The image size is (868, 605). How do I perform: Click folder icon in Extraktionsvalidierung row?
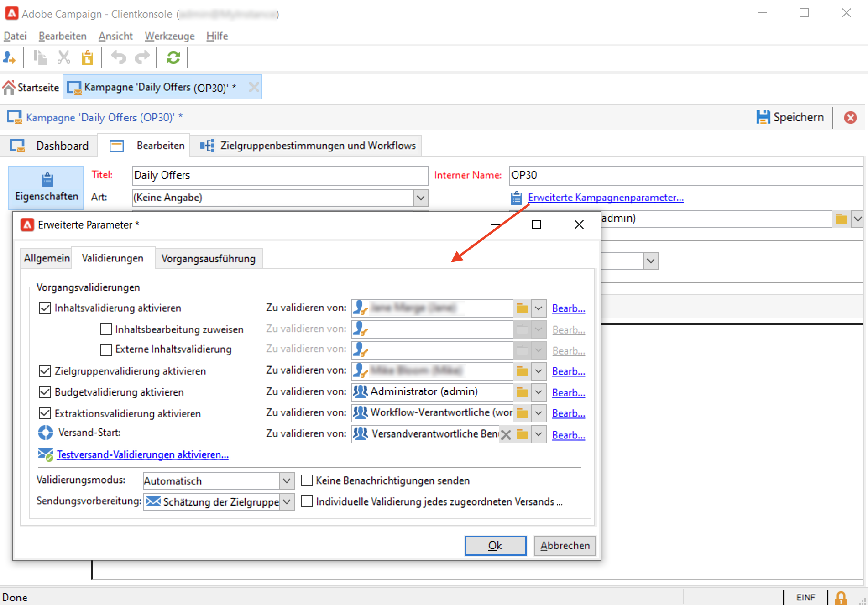pyautogui.click(x=522, y=413)
